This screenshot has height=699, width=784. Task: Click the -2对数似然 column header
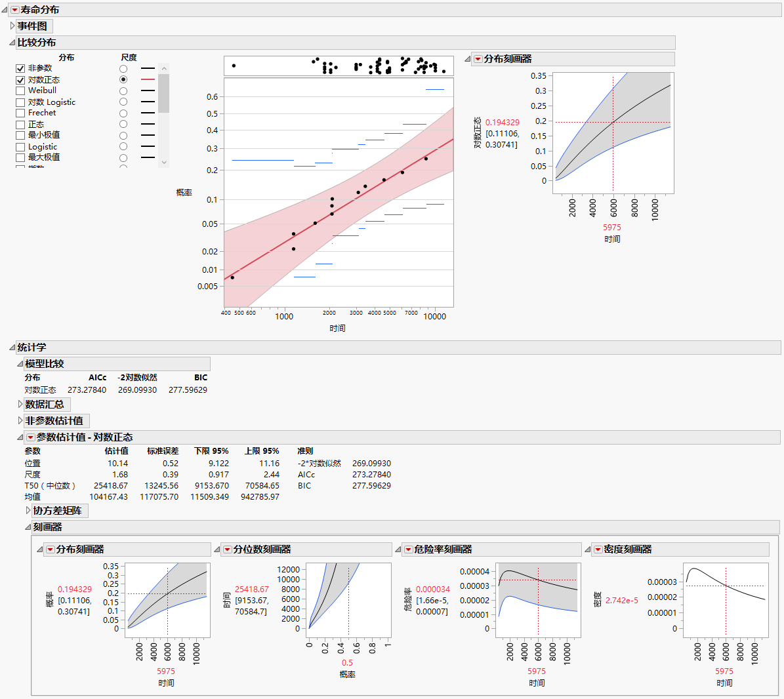138,378
